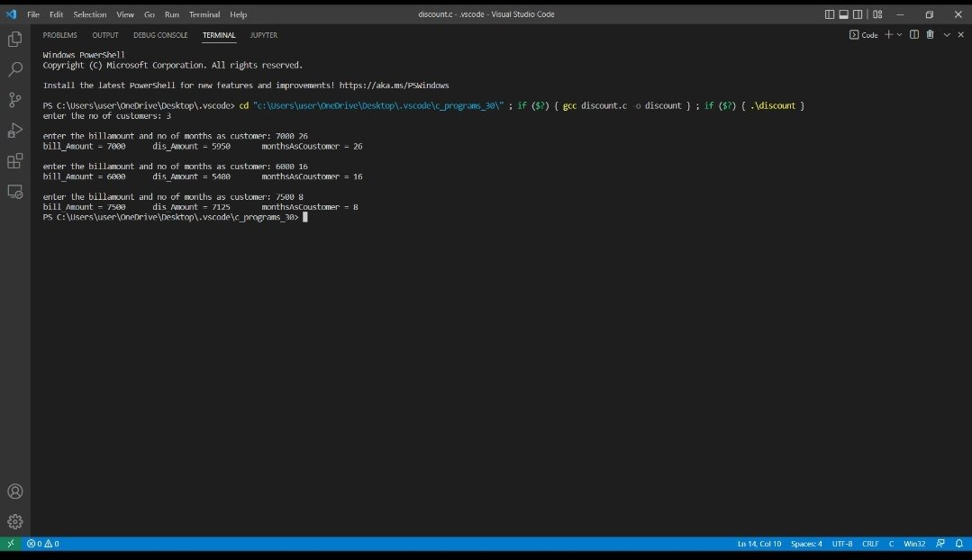Open the Selection menu
The width and height of the screenshot is (972, 560).
[x=90, y=14]
